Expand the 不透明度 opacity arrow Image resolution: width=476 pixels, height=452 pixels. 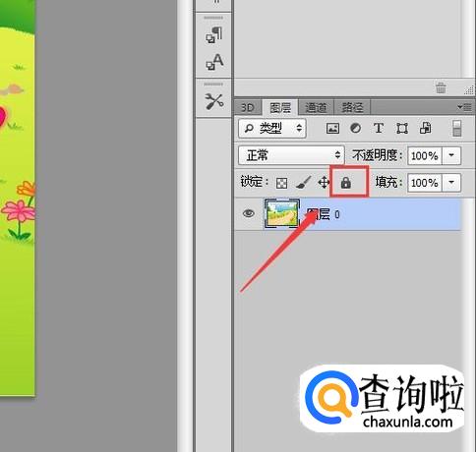(x=451, y=155)
